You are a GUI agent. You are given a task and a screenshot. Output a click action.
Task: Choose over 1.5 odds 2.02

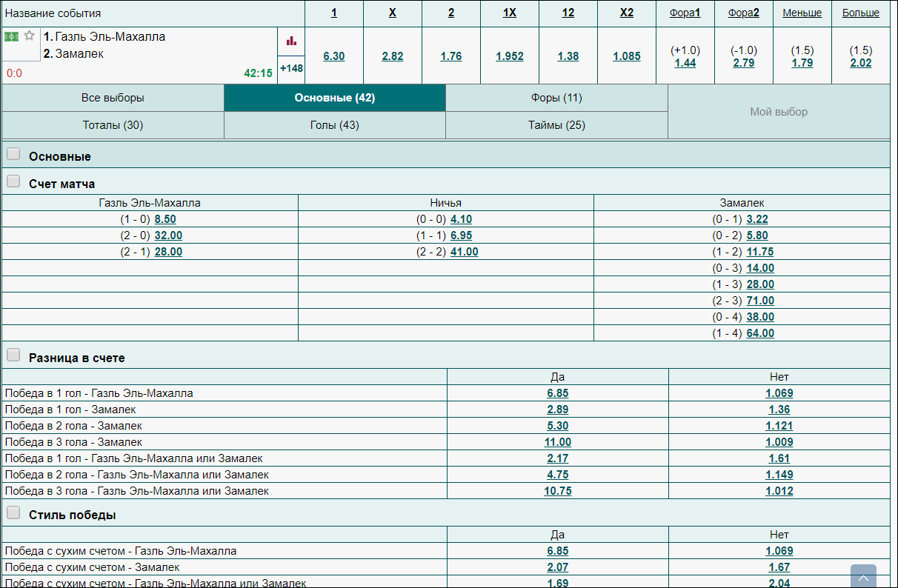(x=861, y=63)
